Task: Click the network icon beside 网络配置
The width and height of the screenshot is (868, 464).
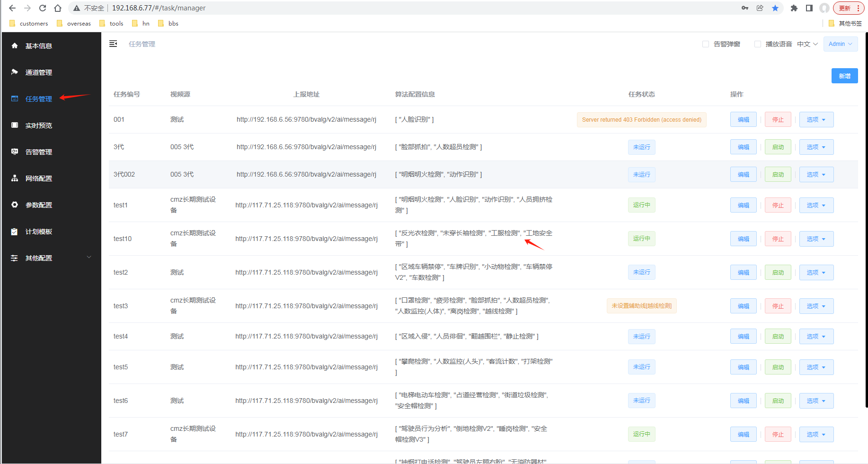Action: pyautogui.click(x=15, y=178)
